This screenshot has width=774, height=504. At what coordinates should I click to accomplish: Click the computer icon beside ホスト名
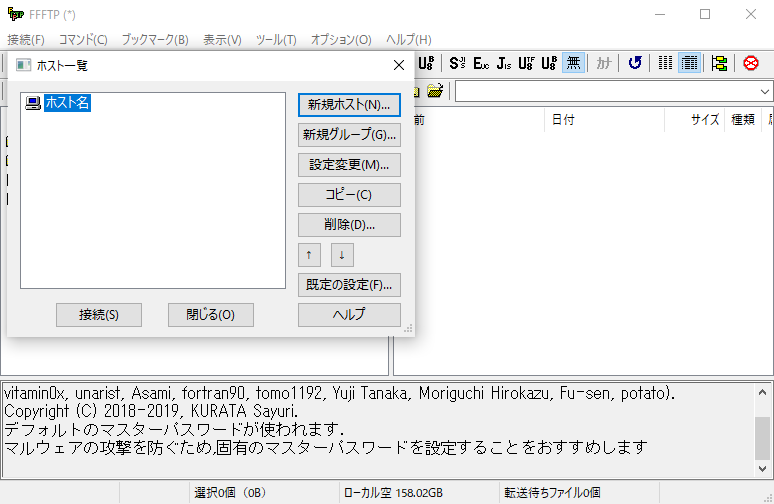click(x=33, y=103)
